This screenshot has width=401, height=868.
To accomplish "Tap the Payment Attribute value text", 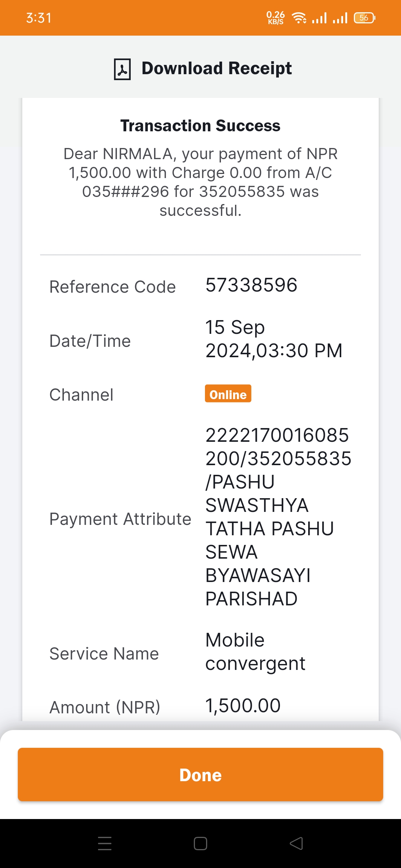I will click(x=278, y=517).
